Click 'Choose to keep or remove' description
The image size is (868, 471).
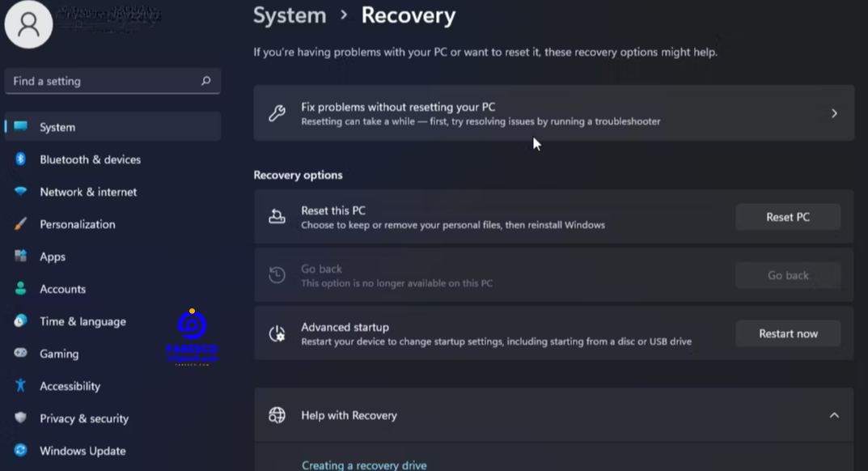click(x=453, y=225)
